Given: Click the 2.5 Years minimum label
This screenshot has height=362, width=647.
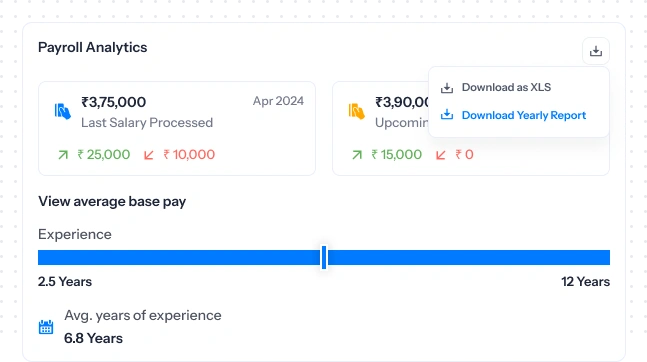Looking at the screenshot, I should tap(65, 282).
